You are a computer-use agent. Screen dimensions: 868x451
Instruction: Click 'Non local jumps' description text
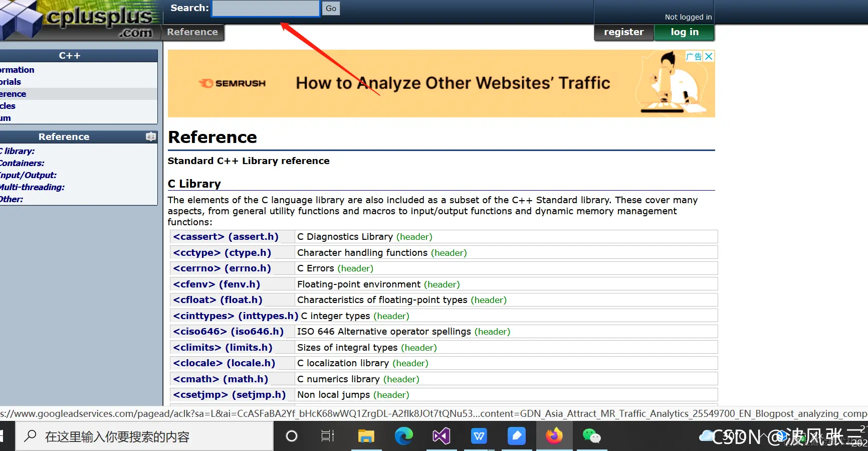(x=333, y=395)
